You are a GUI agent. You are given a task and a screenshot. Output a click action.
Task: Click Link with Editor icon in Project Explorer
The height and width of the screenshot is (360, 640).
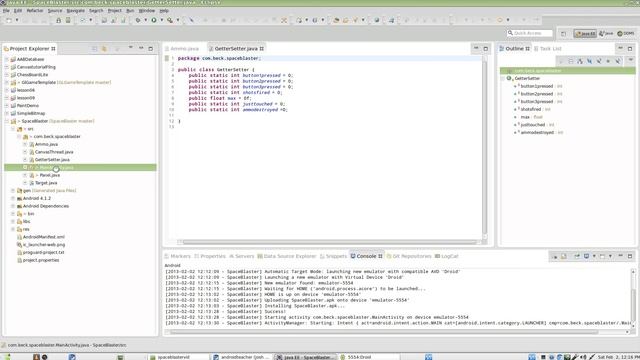[x=104, y=49]
